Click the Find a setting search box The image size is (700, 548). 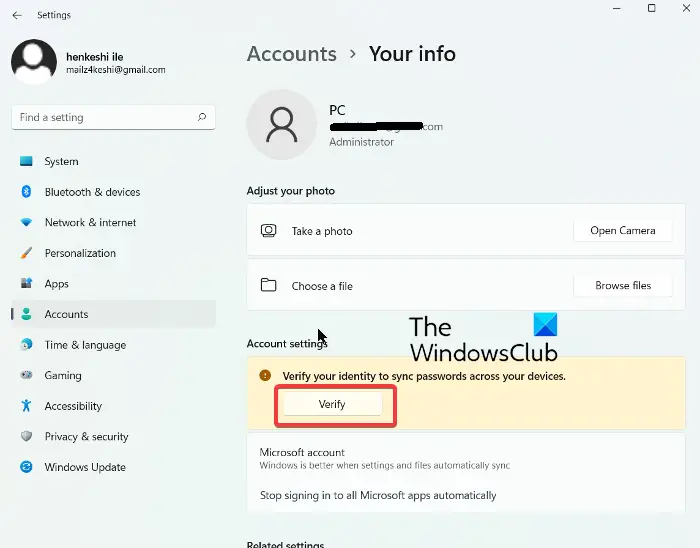pos(113,117)
